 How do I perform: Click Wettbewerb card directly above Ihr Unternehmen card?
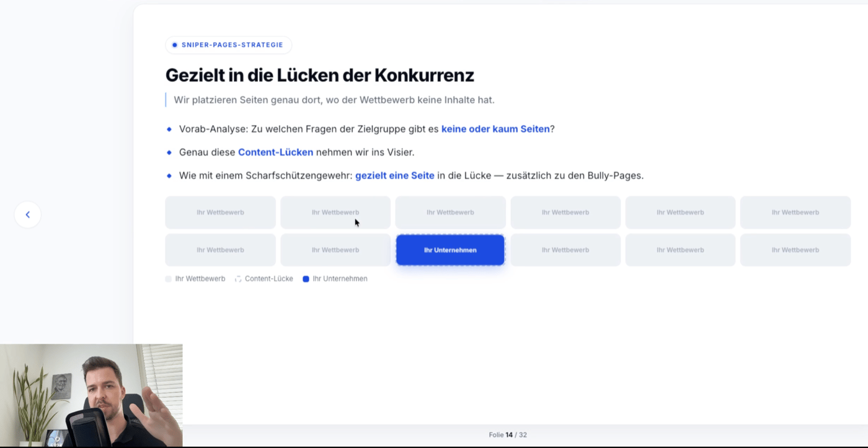[450, 212]
